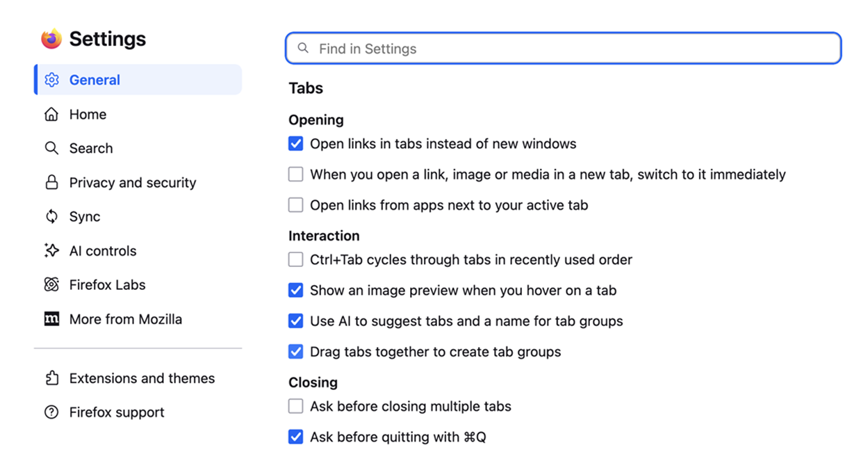Click the Firefox support question mark icon
Screen dimensions: 868x461
click(51, 412)
